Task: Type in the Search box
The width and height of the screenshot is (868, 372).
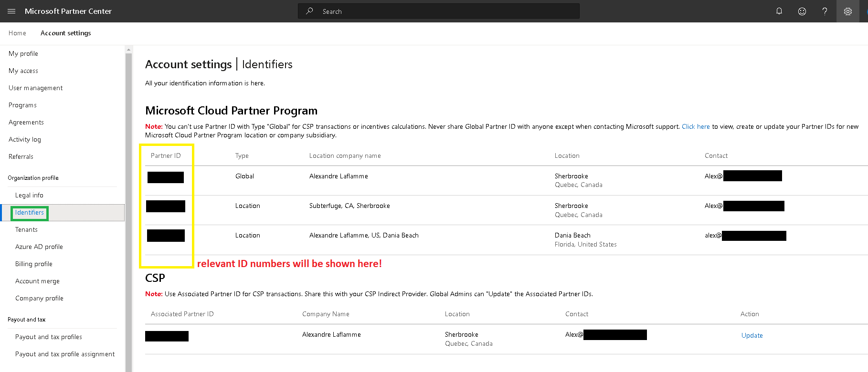Action: pyautogui.click(x=444, y=11)
